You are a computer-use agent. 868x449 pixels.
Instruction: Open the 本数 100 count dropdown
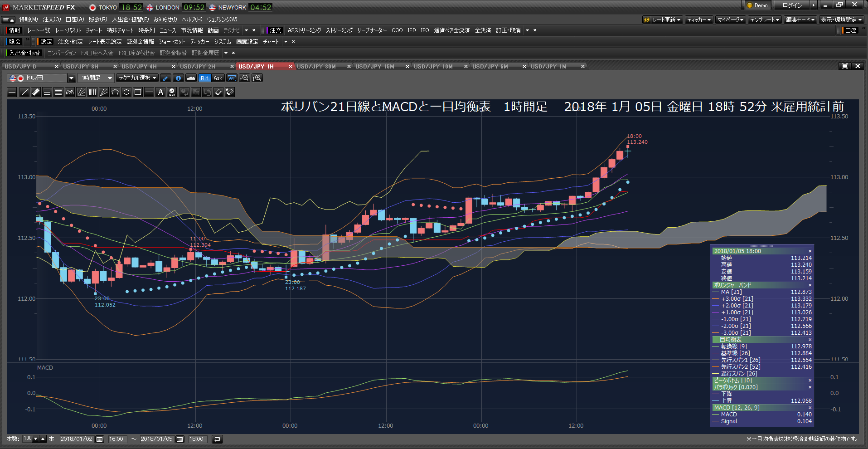pos(35,439)
